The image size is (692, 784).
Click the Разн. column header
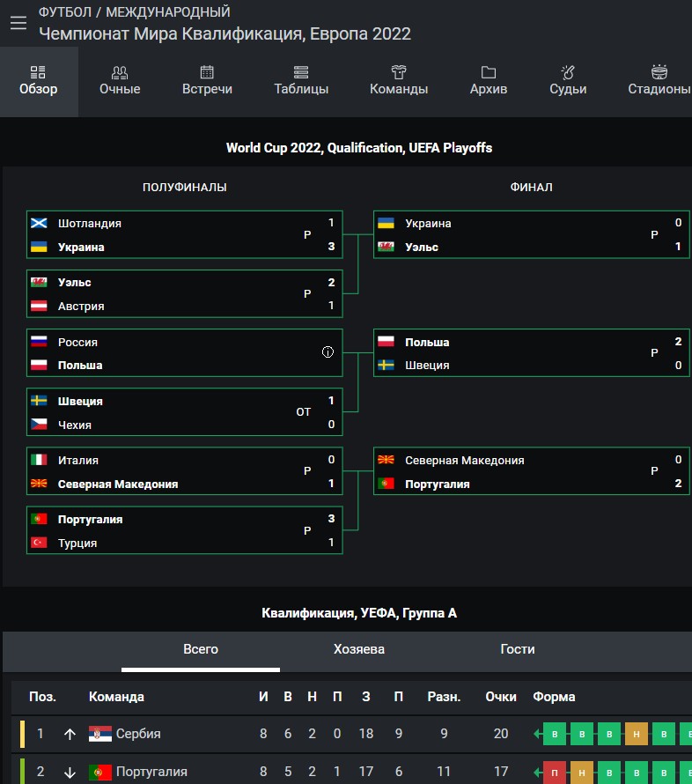[x=444, y=697]
